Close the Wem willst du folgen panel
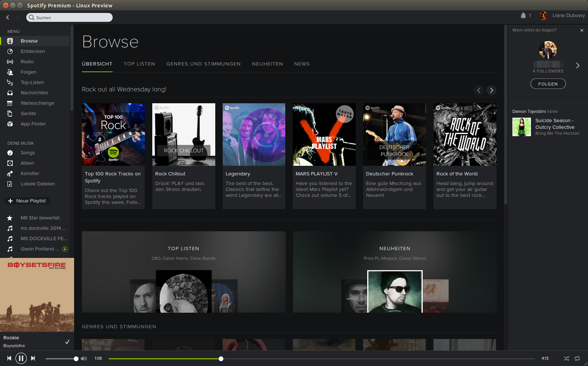588x366 pixels. 582,30
